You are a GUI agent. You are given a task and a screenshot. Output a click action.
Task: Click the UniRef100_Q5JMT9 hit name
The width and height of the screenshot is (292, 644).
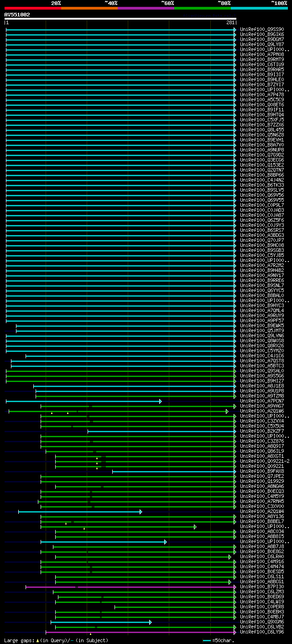coord(262,331)
